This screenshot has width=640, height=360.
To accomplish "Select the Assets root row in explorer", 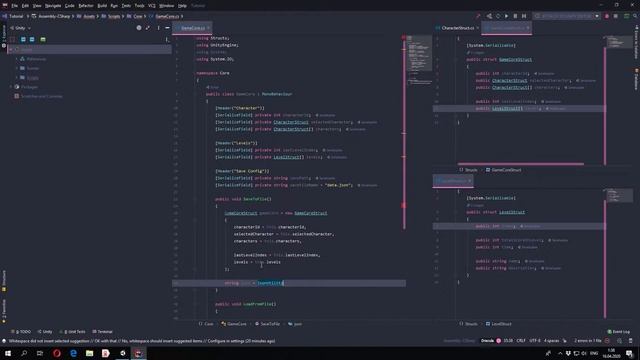I will [90, 49].
